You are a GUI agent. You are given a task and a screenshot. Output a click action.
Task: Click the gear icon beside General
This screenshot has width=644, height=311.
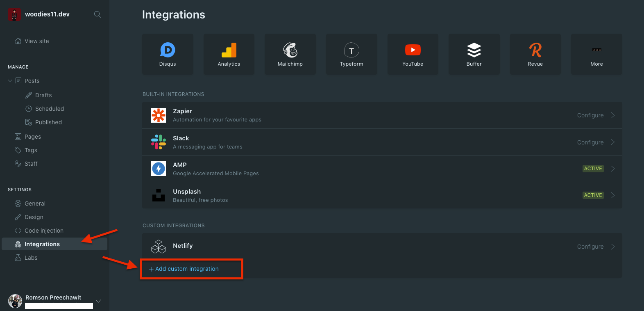point(18,204)
